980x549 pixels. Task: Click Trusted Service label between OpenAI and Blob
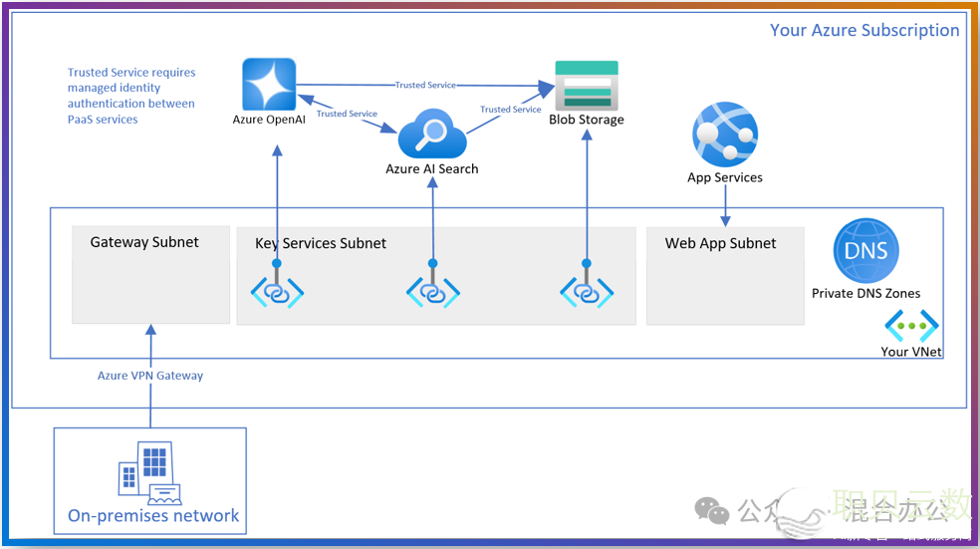(425, 86)
